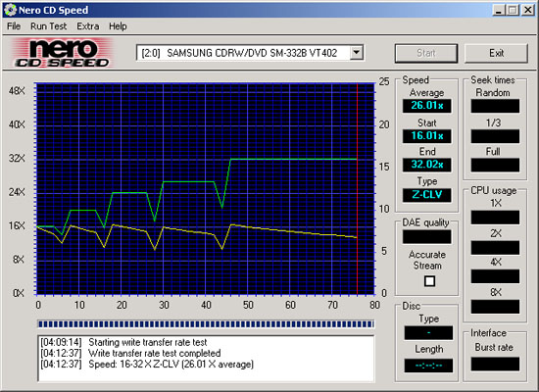
Task: Open the Help menu
Action: (x=118, y=26)
